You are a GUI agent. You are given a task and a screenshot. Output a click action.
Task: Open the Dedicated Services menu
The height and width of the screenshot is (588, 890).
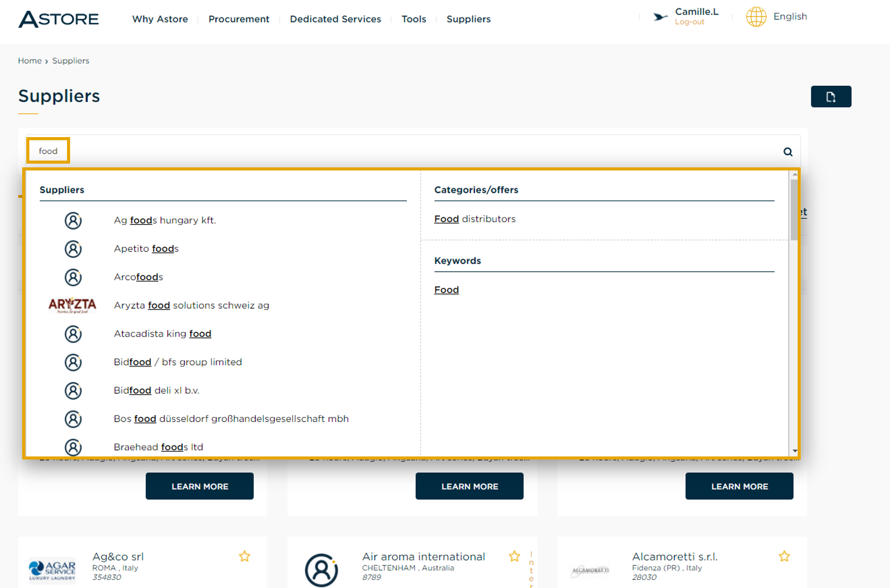[336, 19]
